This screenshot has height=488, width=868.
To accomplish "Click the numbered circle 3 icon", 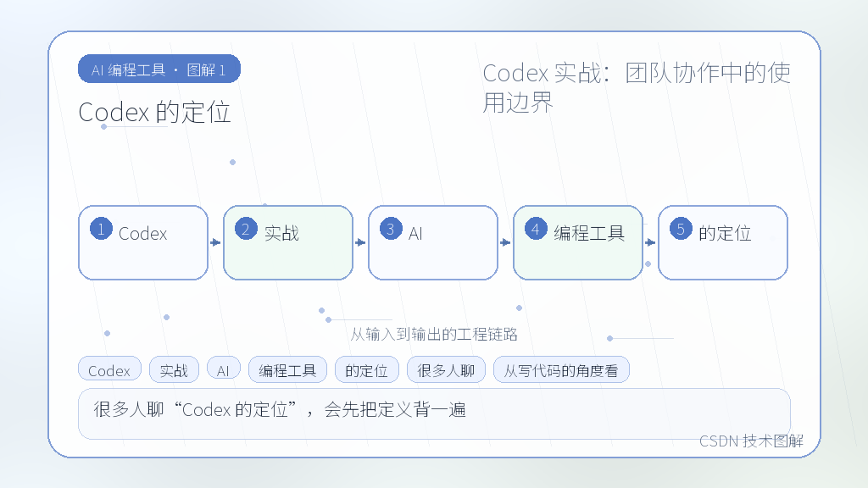I will coord(391,229).
